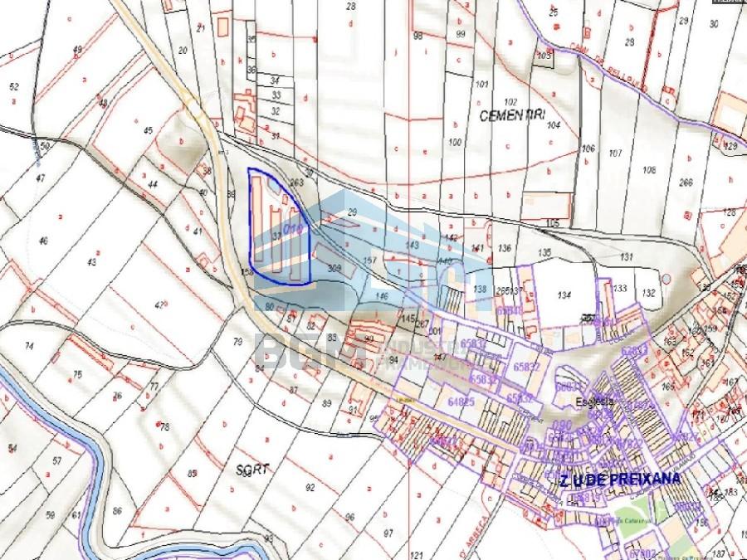Click parcel number 79

(x=238, y=342)
